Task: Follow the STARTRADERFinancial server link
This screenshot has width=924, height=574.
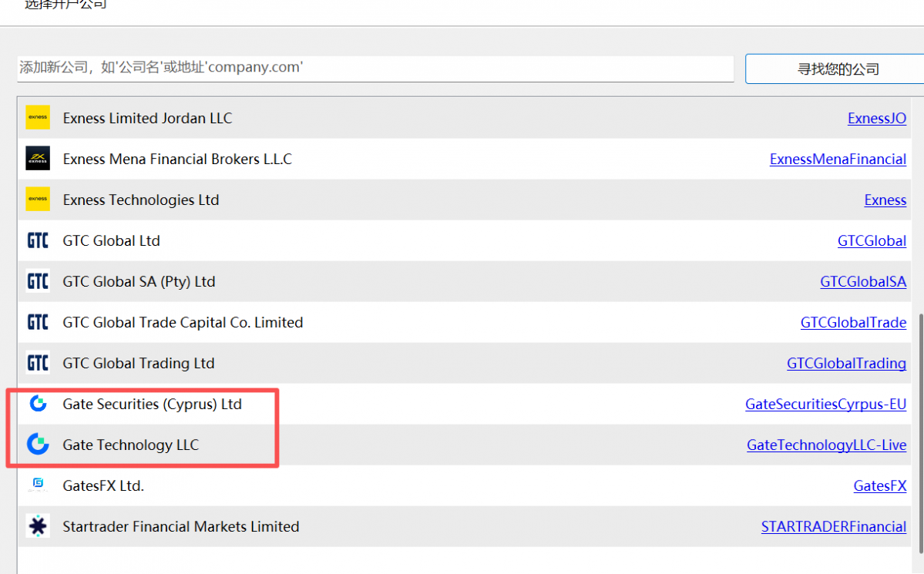Action: [x=834, y=527]
